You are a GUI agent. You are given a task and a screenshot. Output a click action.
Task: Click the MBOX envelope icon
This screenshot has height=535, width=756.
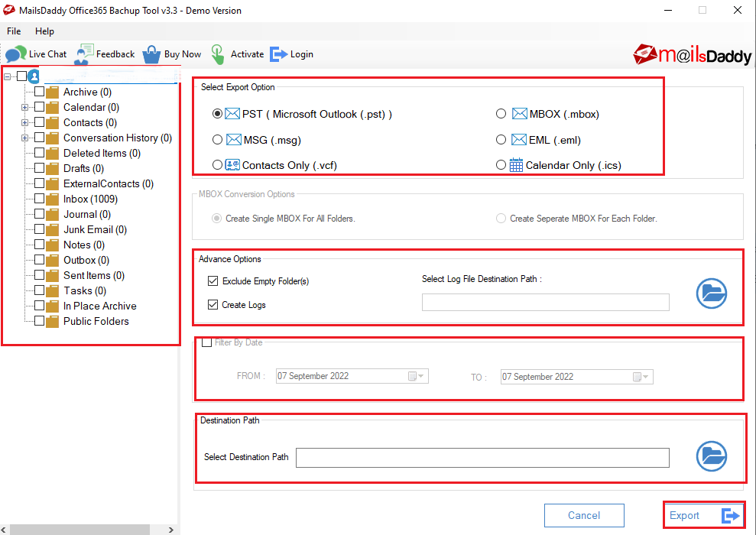519,114
